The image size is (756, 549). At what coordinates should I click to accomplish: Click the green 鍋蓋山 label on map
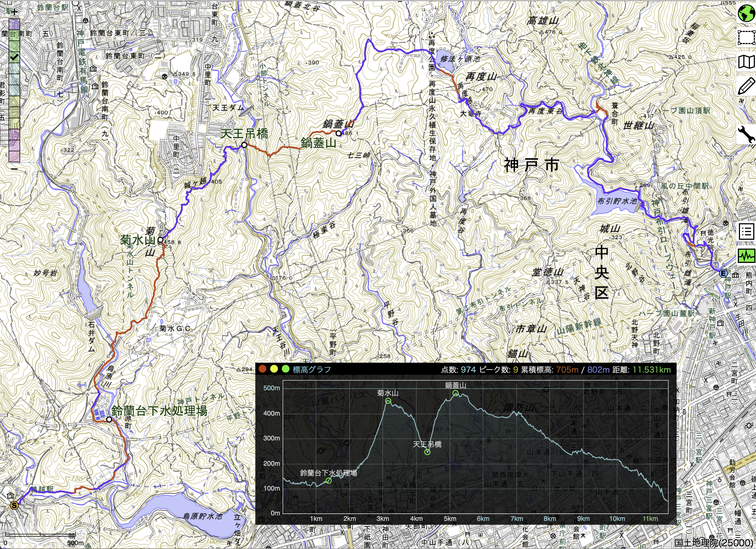coord(318,143)
